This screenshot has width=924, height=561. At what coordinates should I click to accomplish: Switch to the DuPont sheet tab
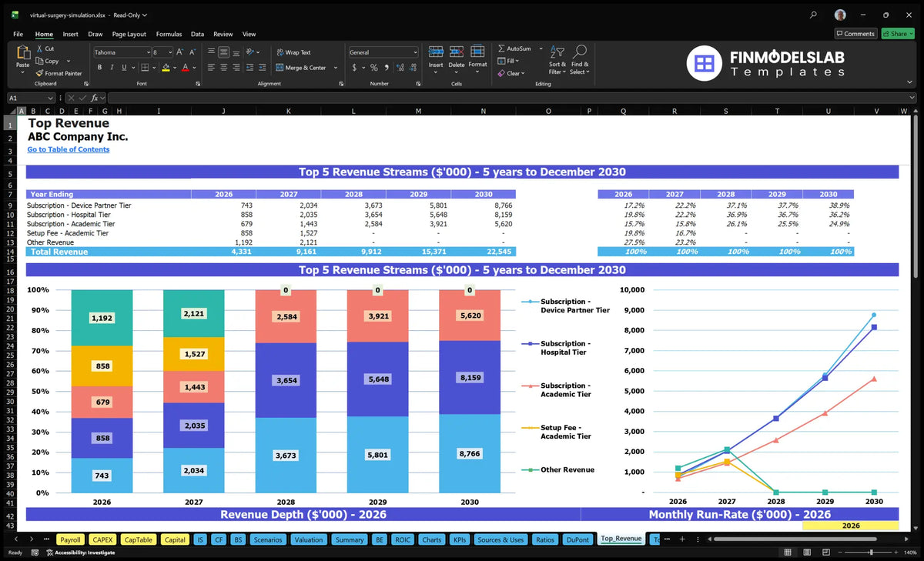pyautogui.click(x=577, y=539)
